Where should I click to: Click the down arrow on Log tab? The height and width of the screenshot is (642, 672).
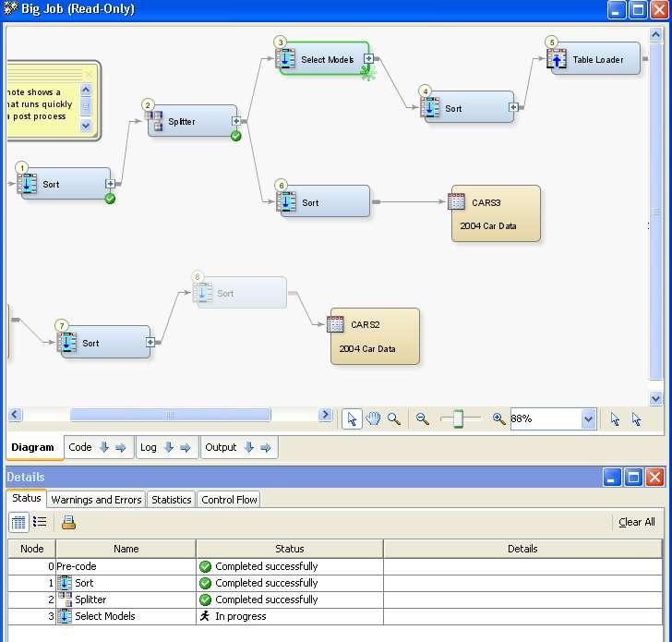169,447
